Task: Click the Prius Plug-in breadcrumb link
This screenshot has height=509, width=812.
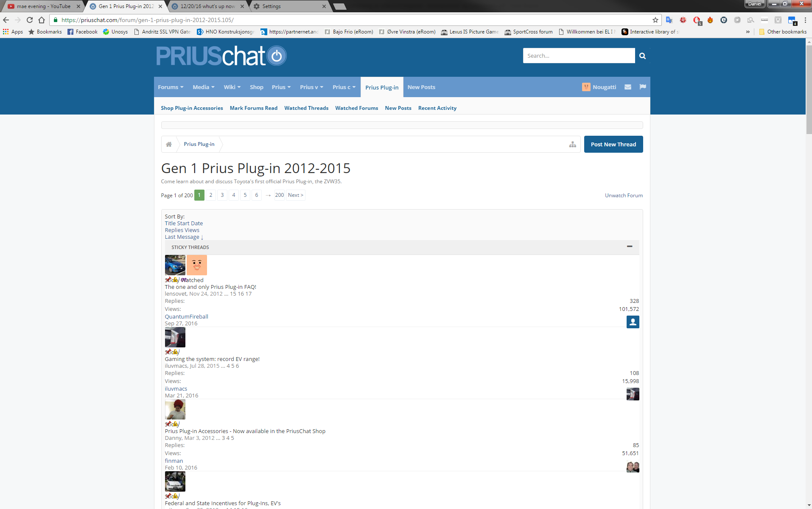Action: point(199,144)
